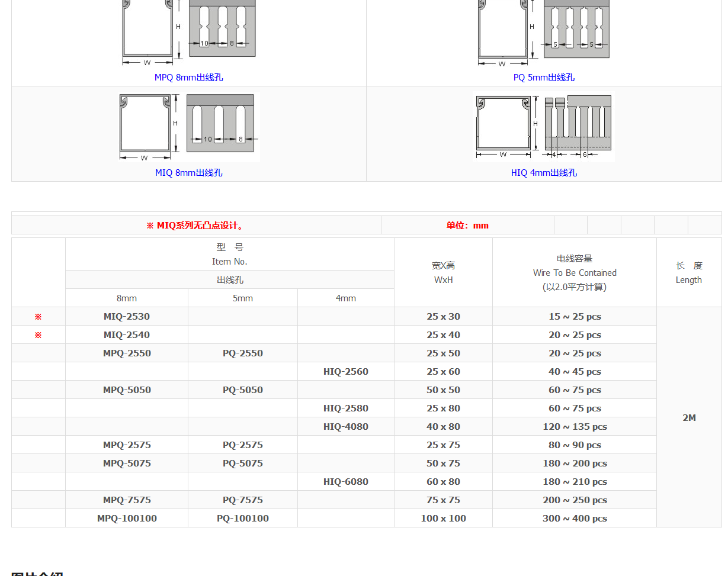Click the PQ-7575 item number
728x576 pixels.
(x=242, y=500)
